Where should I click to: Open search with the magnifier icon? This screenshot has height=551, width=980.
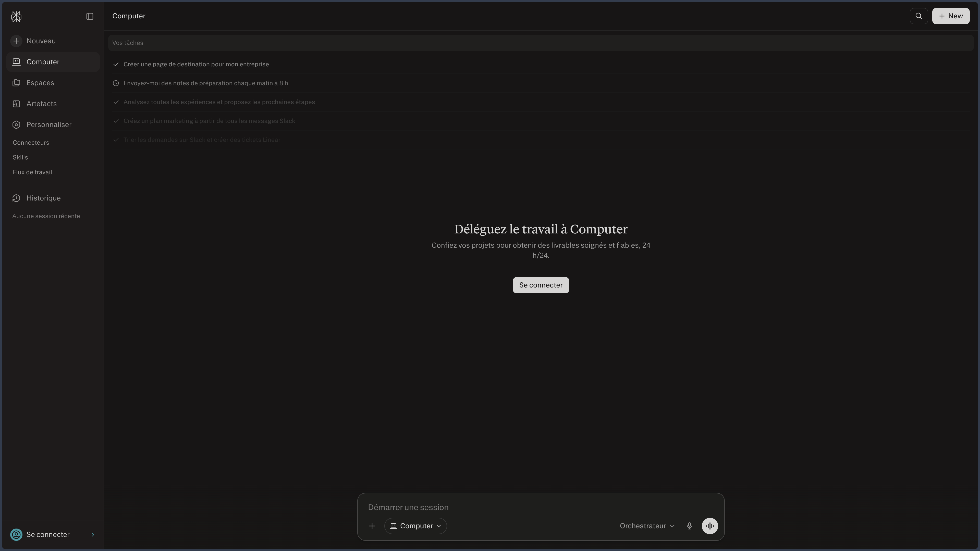pyautogui.click(x=919, y=16)
